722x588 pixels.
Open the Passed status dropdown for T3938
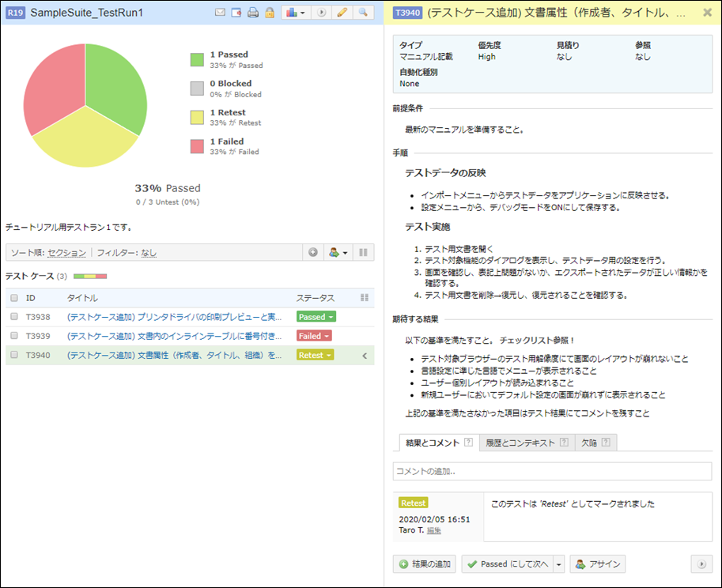coord(315,317)
